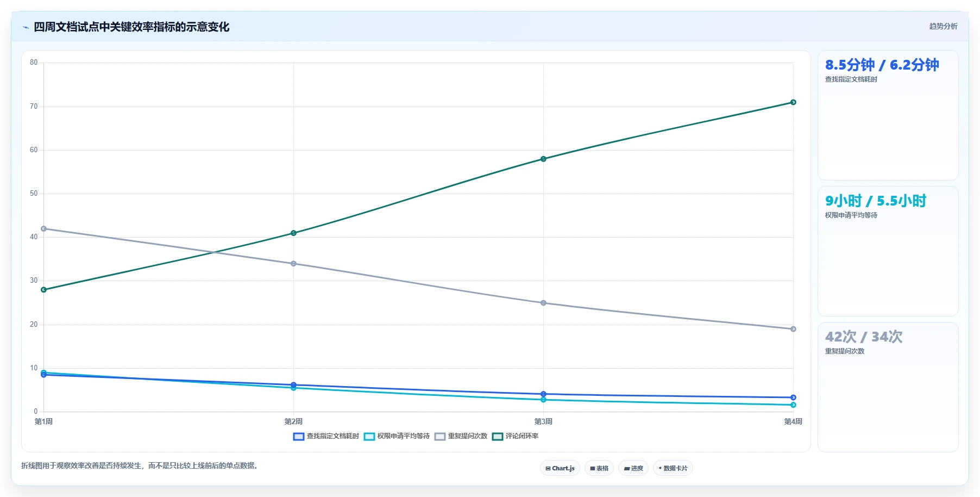
Task: Click the 重复提问次数 card caption
Action: click(844, 351)
